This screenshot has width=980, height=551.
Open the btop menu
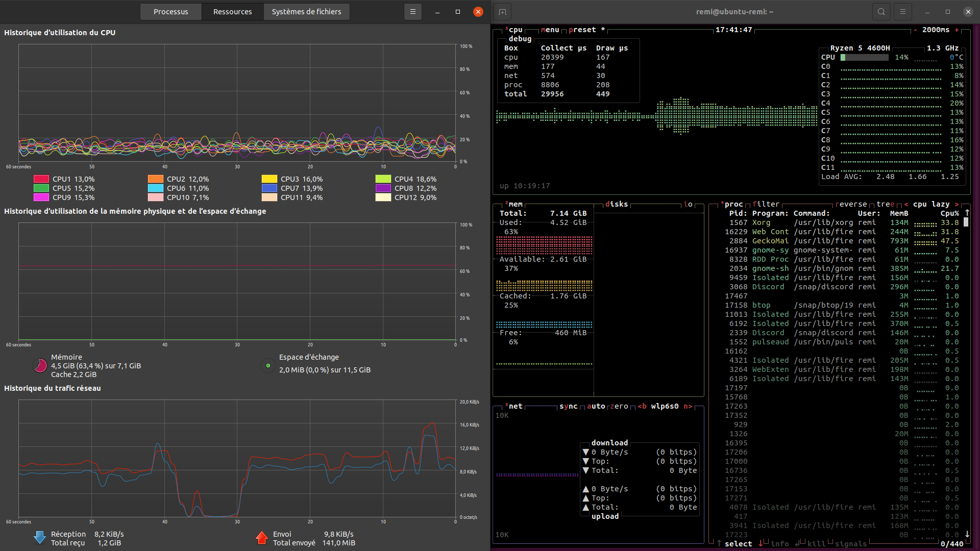(549, 30)
